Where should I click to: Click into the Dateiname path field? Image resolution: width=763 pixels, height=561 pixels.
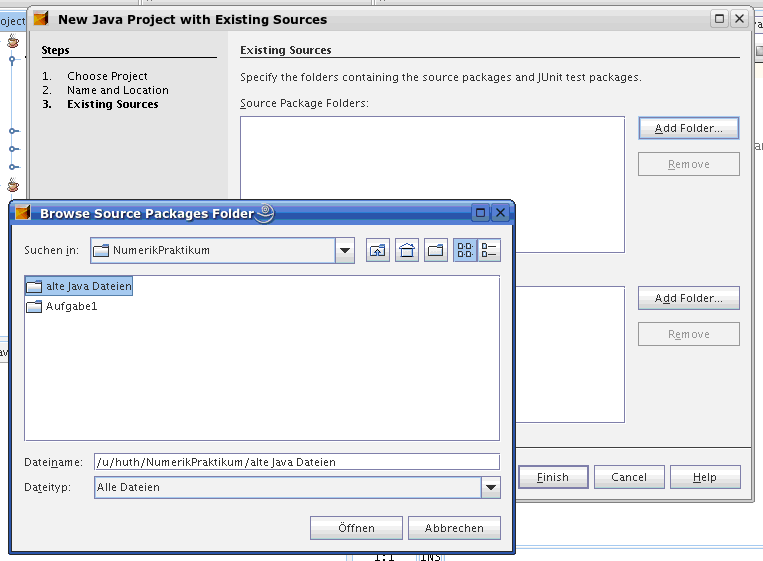(x=295, y=462)
